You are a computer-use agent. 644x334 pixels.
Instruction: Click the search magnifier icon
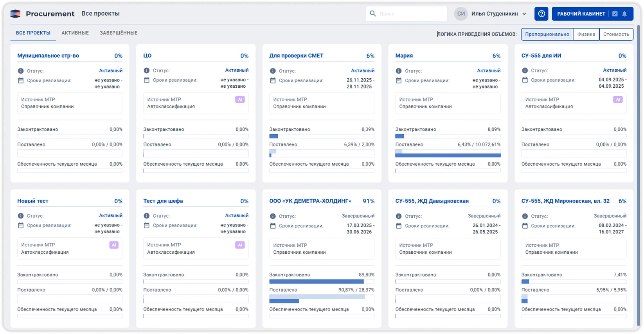373,14
